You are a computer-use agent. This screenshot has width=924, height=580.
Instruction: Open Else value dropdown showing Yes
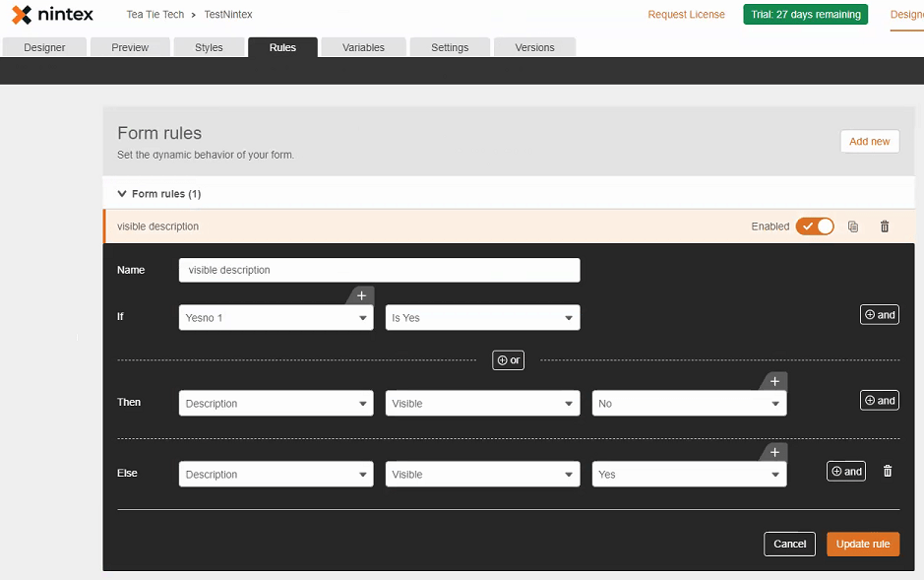pos(689,474)
